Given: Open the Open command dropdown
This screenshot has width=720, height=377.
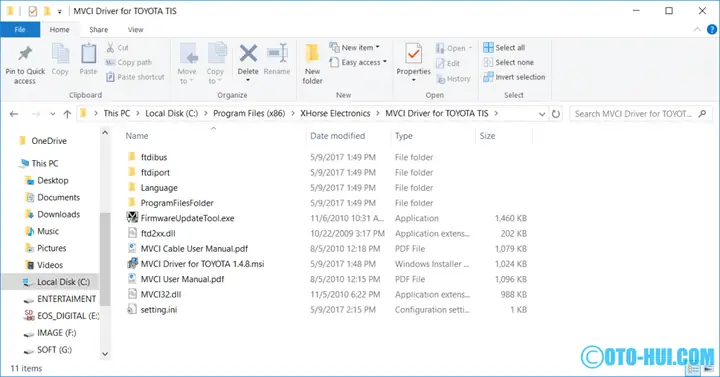Looking at the screenshot, I should coord(470,48).
